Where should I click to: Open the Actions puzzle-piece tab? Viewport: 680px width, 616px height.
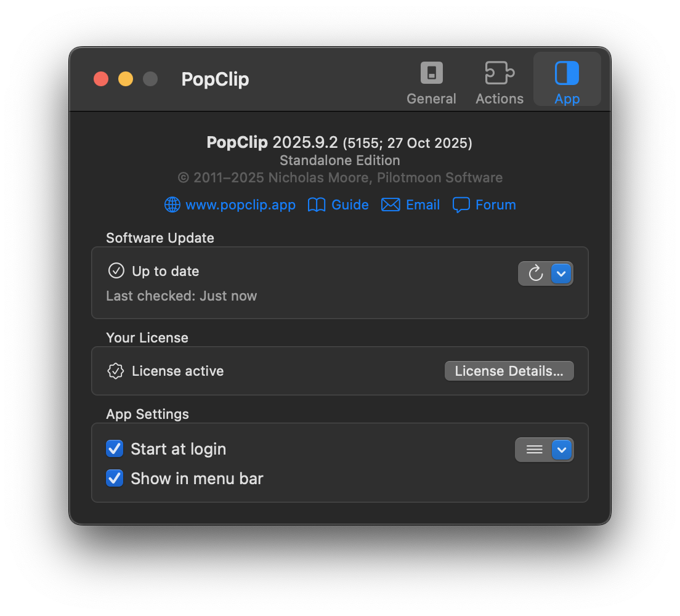[499, 73]
